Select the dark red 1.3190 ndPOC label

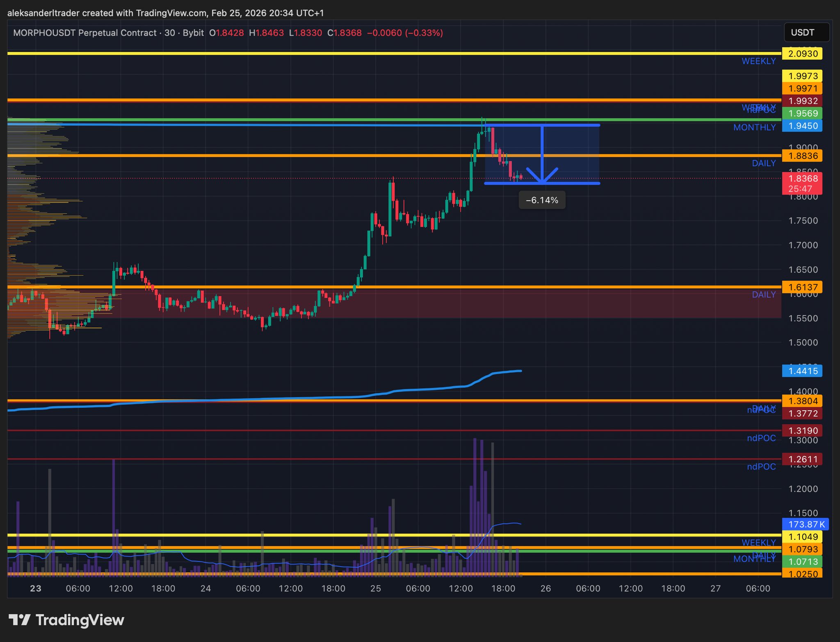(x=802, y=431)
